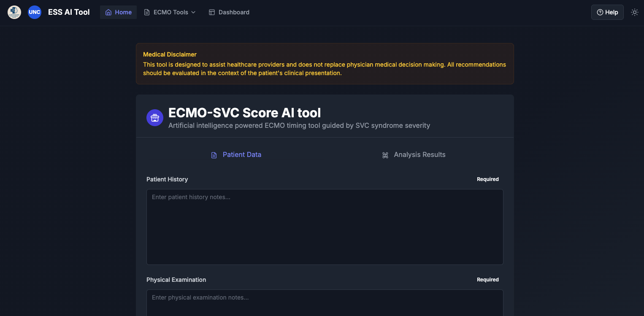
Task: Click the Help button
Action: coord(607,12)
